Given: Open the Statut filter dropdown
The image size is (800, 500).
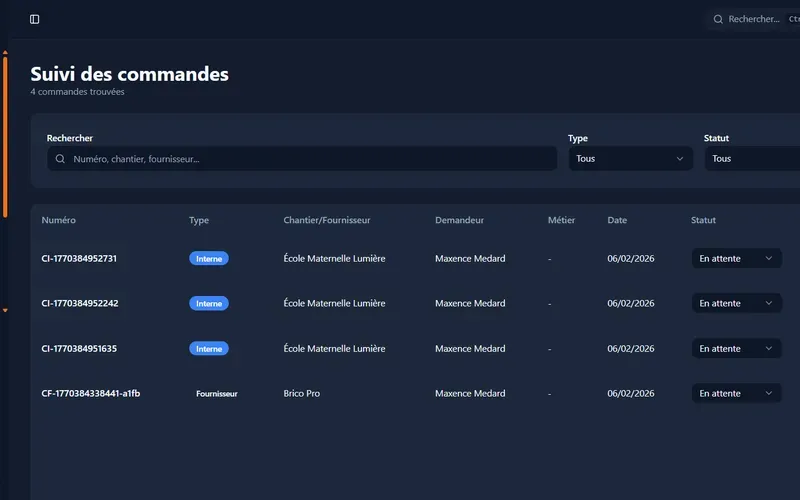Looking at the screenshot, I should (753, 159).
